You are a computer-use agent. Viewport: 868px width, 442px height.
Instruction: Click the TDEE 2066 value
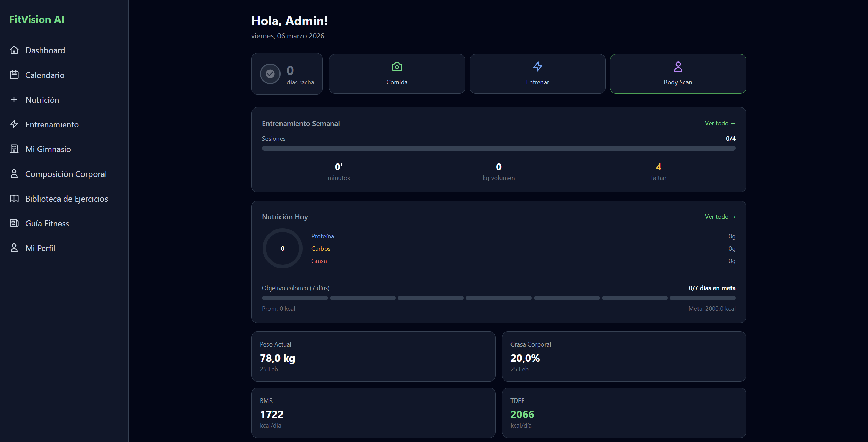click(x=522, y=415)
